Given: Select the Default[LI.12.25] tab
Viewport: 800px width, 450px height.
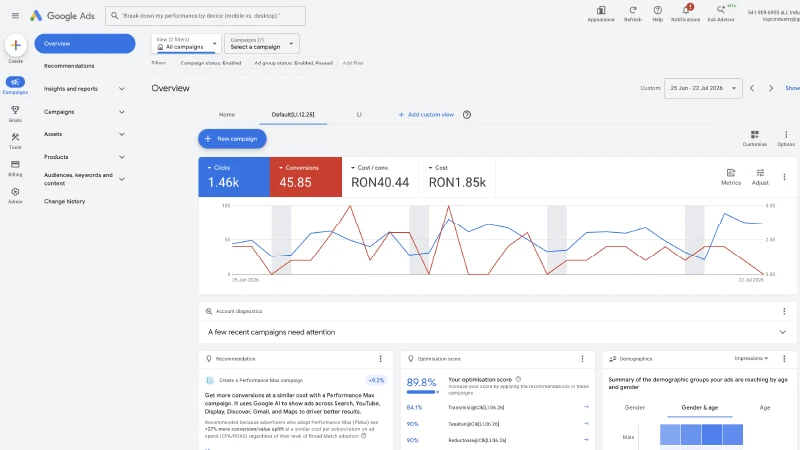Looking at the screenshot, I should coord(293,115).
